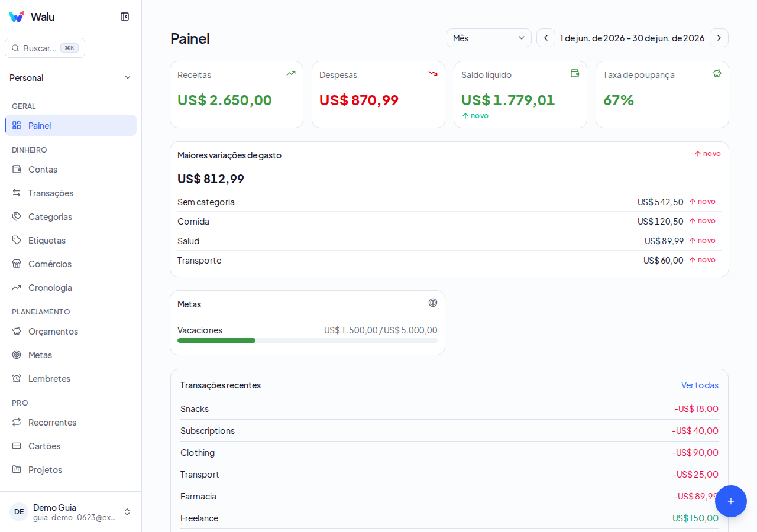Screen dimensions: 757x532
Task: Go to the previous month arrow
Action: [x=546, y=38]
